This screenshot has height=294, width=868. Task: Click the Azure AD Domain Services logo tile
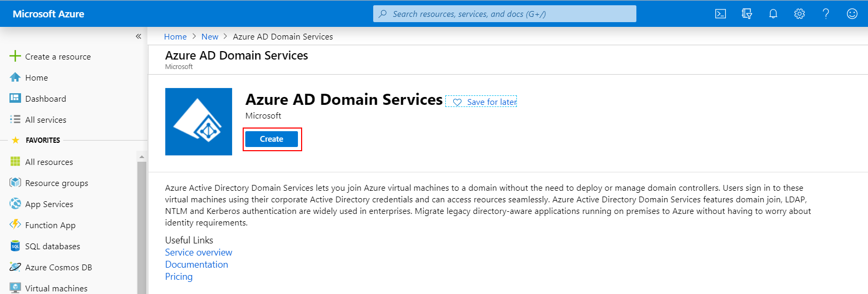[x=198, y=122]
